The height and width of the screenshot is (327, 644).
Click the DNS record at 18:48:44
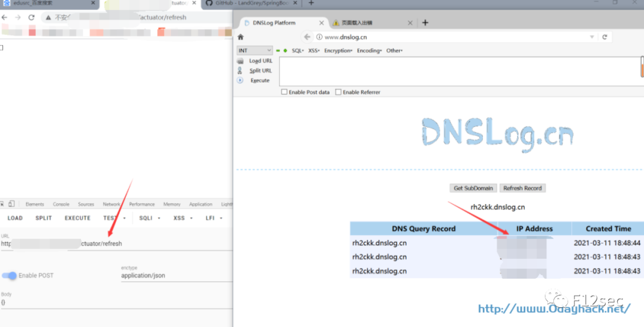point(497,243)
